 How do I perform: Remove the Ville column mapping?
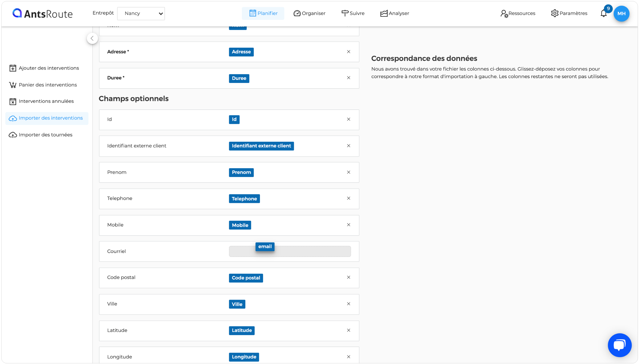point(349,304)
